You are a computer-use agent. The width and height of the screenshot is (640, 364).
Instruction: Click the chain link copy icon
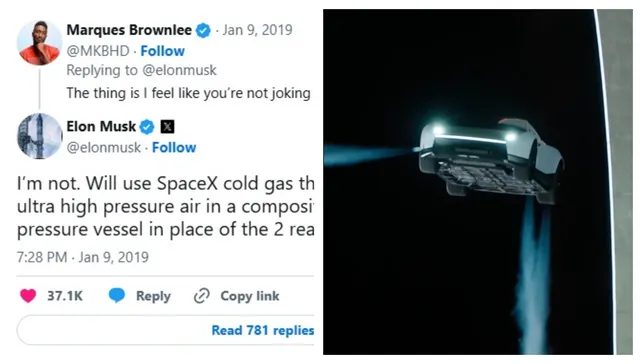202,296
